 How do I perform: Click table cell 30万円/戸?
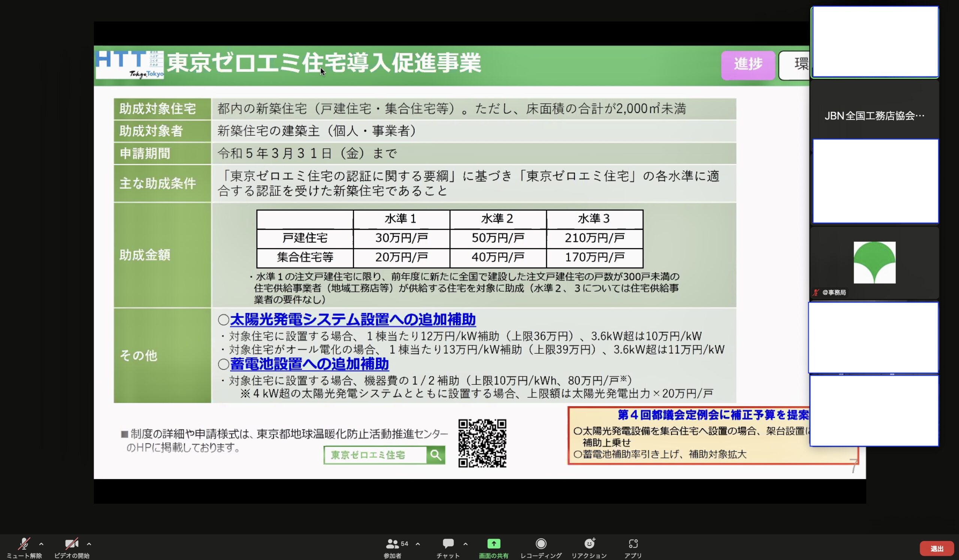[402, 238]
